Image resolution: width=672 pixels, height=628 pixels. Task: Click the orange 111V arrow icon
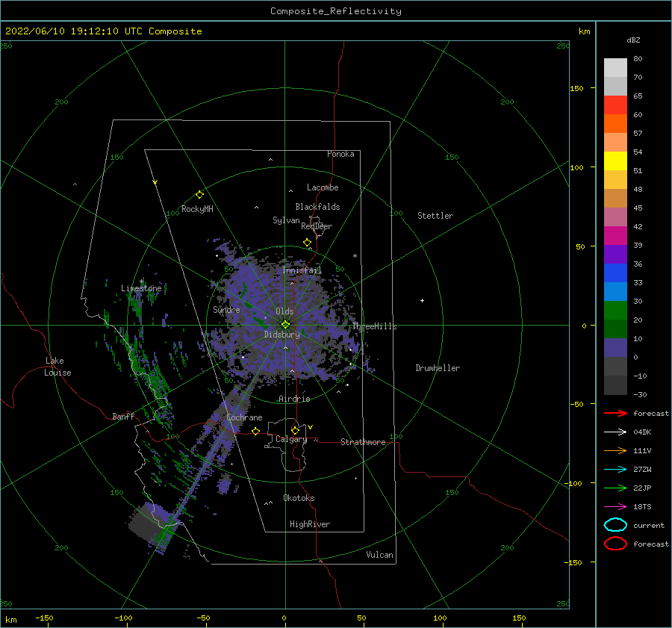[x=615, y=450]
